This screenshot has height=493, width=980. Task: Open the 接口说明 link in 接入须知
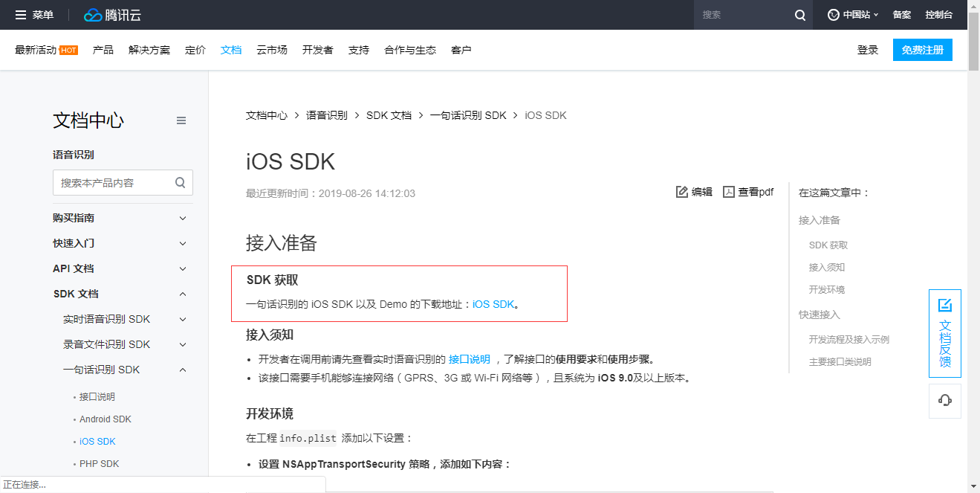tap(470, 358)
